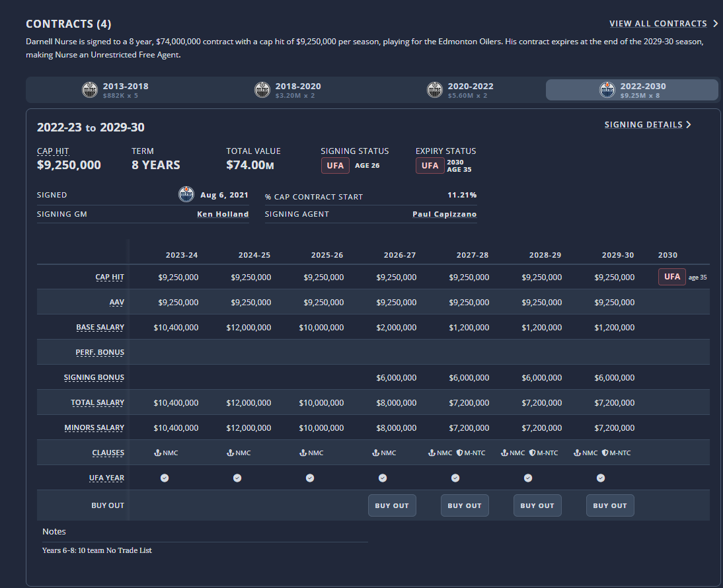Image resolution: width=723 pixels, height=588 pixels.
Task: Click the 2026-27 column header
Action: pyautogui.click(x=400, y=255)
